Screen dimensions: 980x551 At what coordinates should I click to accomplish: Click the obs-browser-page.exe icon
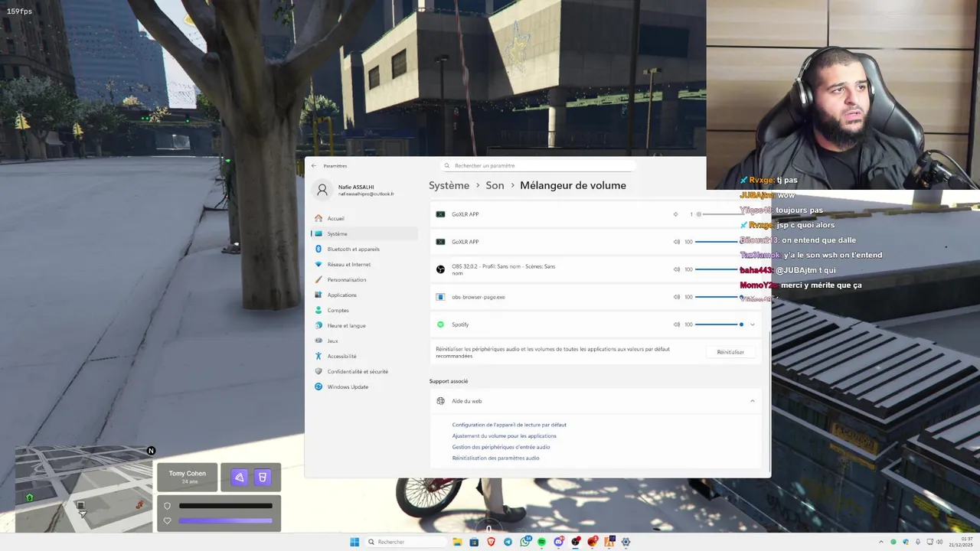440,297
